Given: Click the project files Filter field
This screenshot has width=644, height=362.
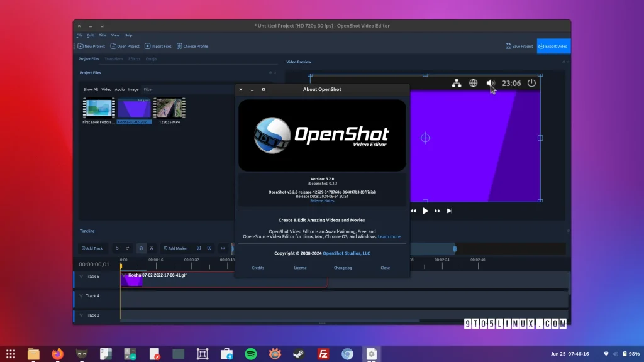Looking at the screenshot, I should pyautogui.click(x=187, y=89).
